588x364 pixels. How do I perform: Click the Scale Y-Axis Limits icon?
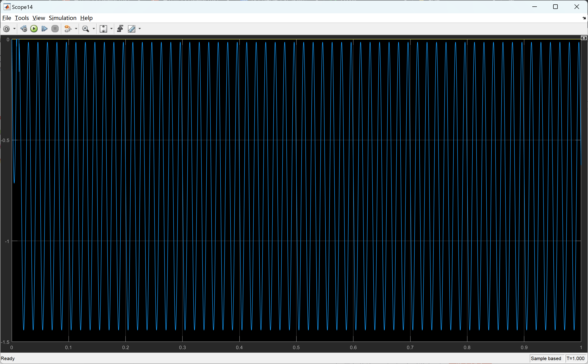point(103,29)
